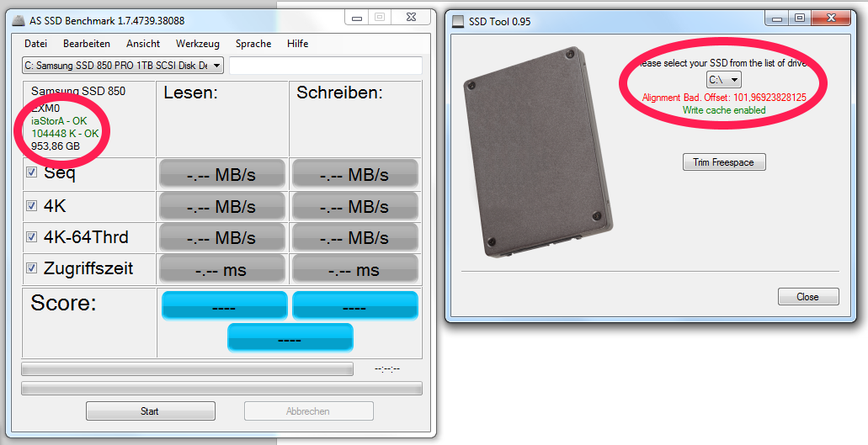Minimize the SSD Tool window
The image size is (868, 445).
[x=778, y=19]
